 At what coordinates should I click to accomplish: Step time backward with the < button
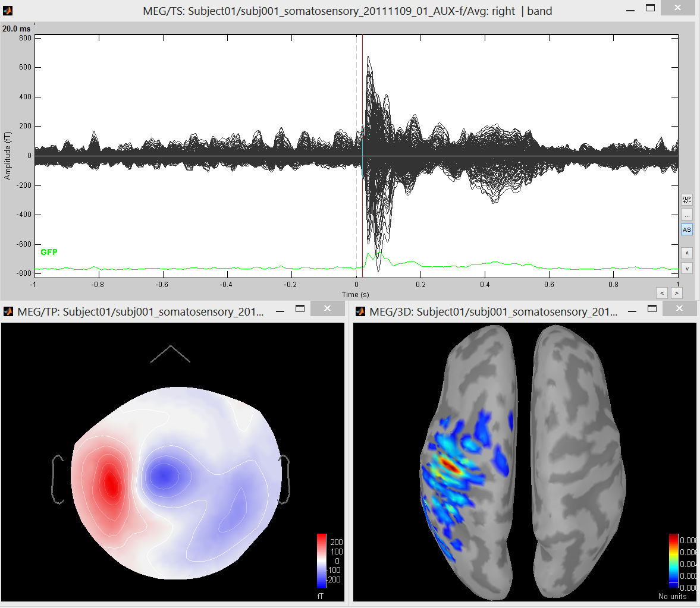662,293
